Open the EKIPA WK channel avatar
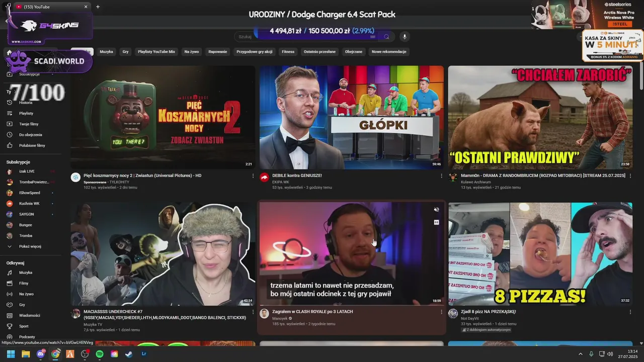 point(265,177)
